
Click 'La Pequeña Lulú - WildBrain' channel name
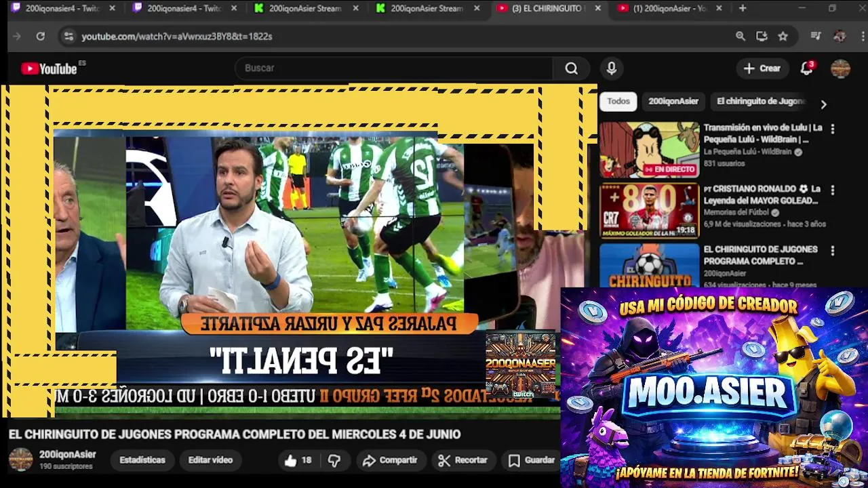click(747, 152)
